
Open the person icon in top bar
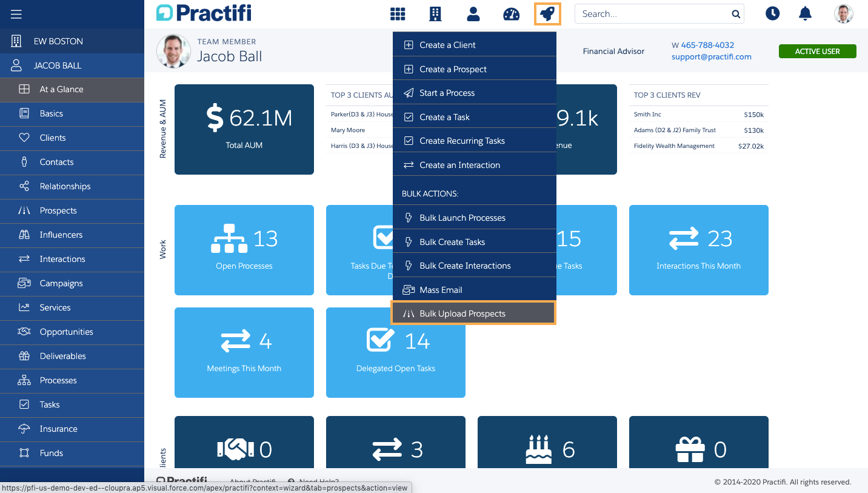(473, 14)
